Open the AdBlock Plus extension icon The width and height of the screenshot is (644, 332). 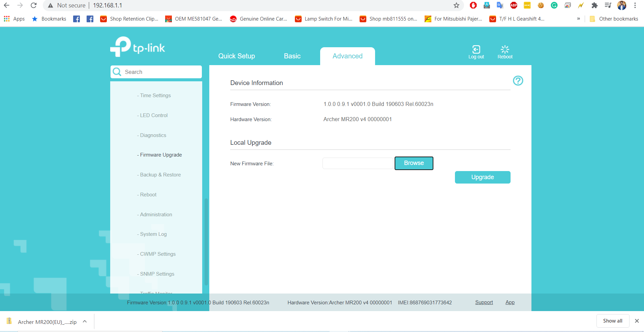click(x=514, y=5)
